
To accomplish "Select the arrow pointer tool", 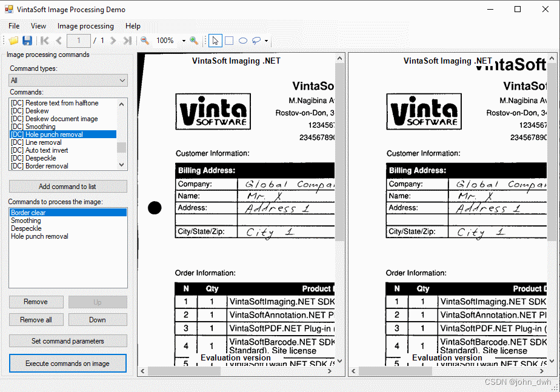I will (x=215, y=41).
